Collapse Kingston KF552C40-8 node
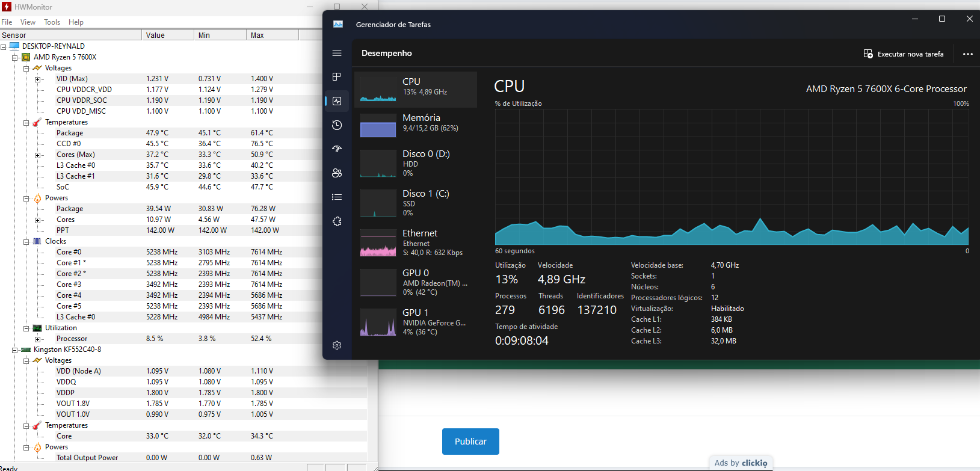 (15, 349)
